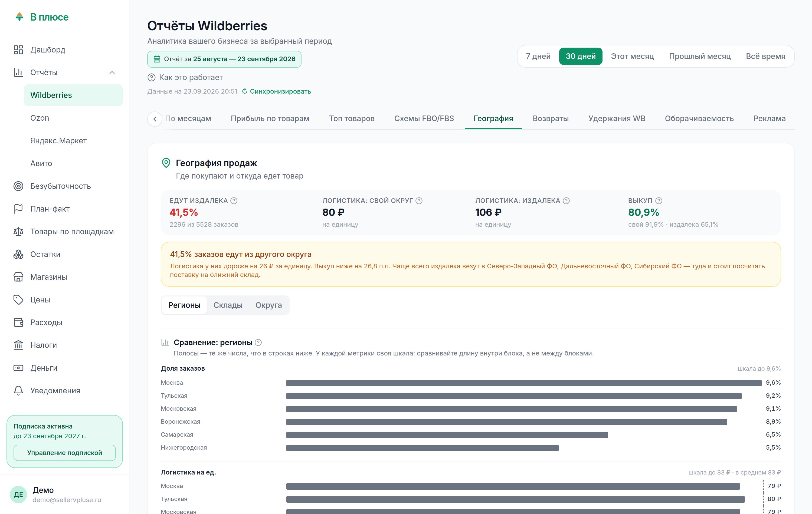812x514 pixels.
Task: Open the Уведомления bell icon
Action: [x=18, y=391]
